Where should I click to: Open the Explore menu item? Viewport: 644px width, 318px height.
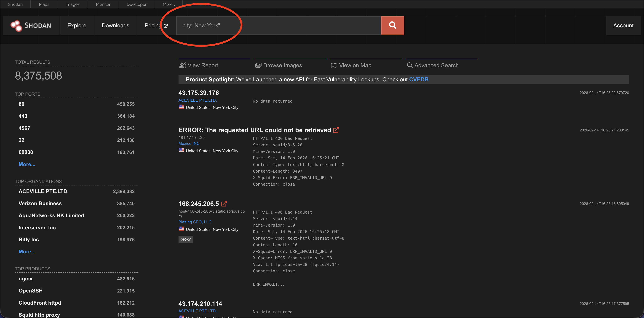tap(77, 26)
